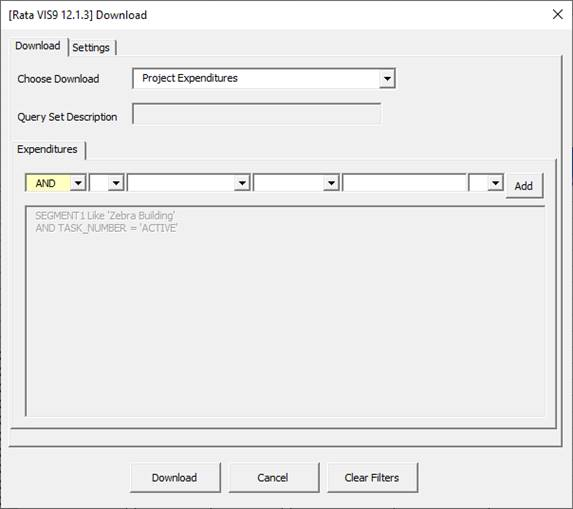Click the Query Set Description field
Viewport: 573px width, 509px height.
257,114
